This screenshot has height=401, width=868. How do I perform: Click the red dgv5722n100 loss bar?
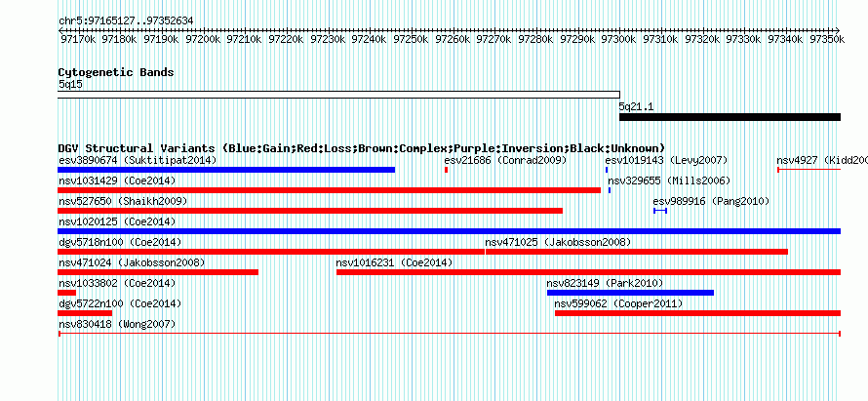(x=85, y=313)
